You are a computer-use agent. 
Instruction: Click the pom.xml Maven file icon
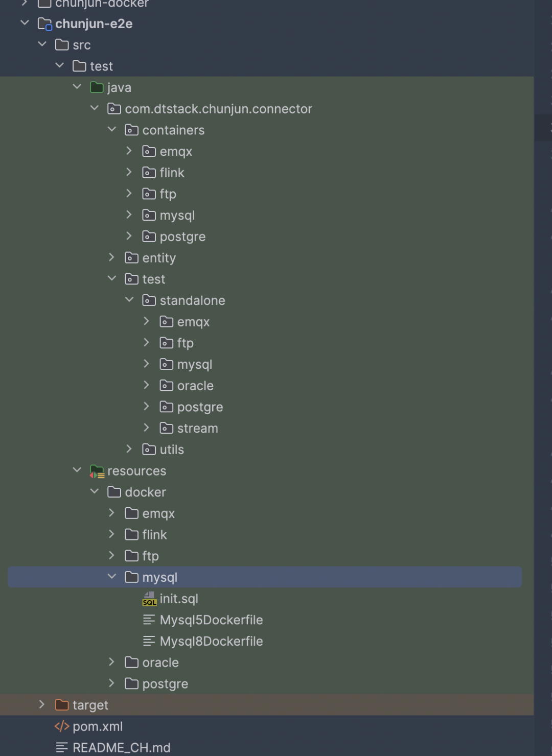(62, 726)
